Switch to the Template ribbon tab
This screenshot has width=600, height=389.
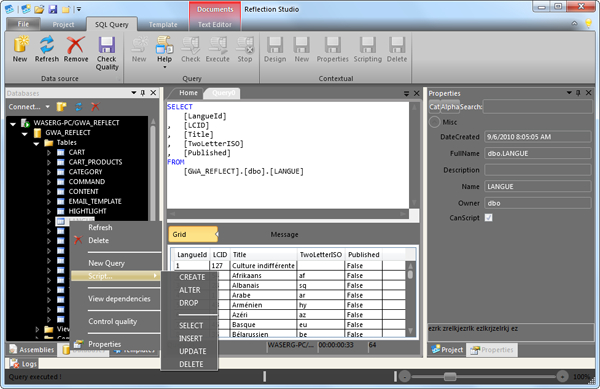[163, 24]
